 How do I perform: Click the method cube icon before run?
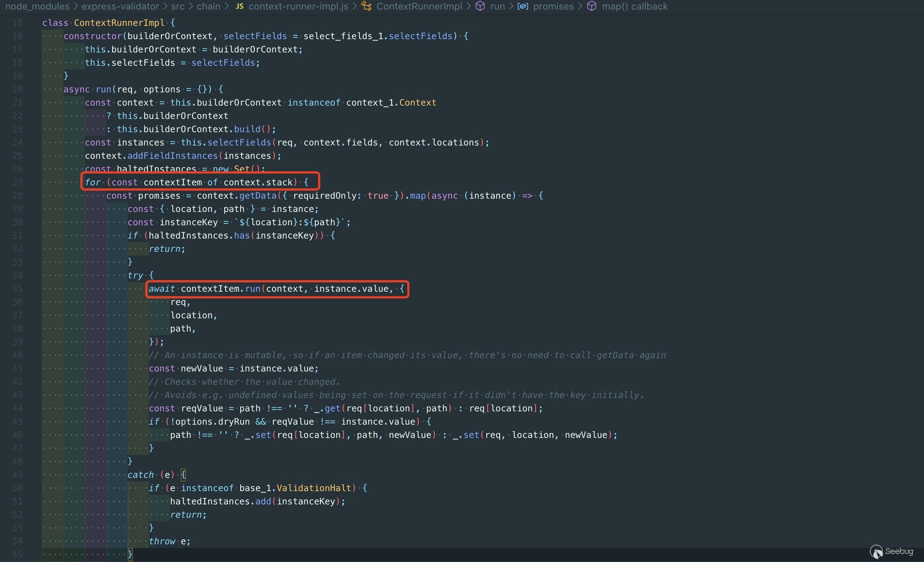click(480, 6)
